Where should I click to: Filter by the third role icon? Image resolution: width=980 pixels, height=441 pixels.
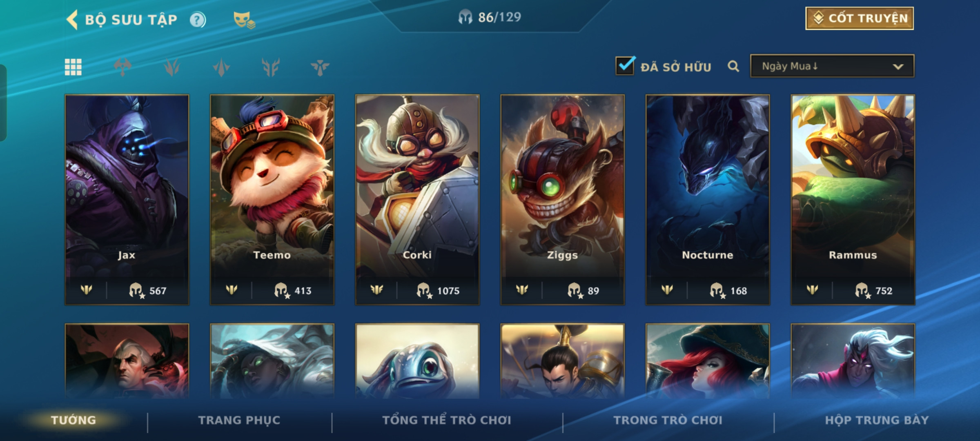(221, 67)
